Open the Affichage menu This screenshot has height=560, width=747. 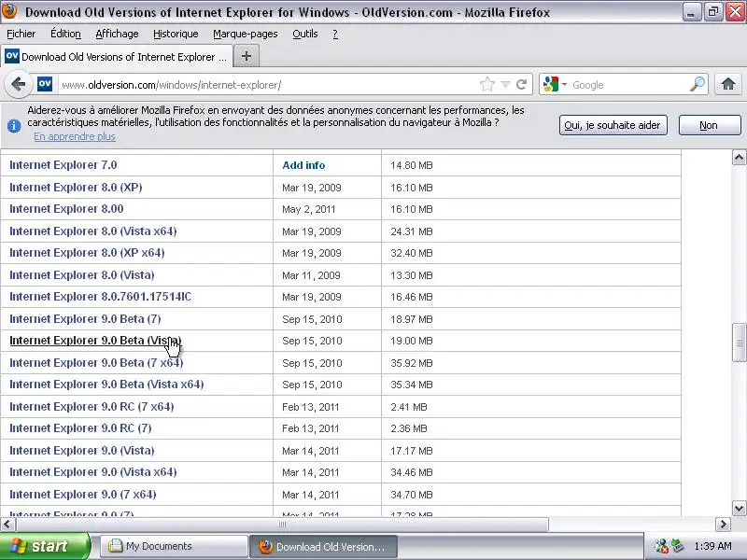pyautogui.click(x=117, y=34)
